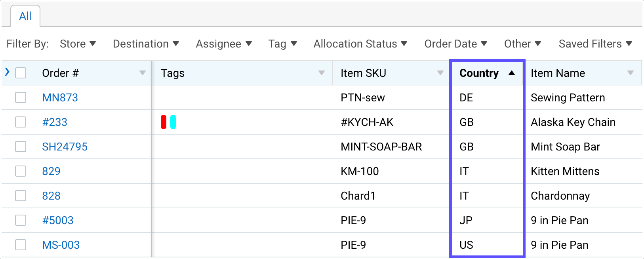644x259 pixels.
Task: Click the Country column sort ascending arrow
Action: coord(511,73)
